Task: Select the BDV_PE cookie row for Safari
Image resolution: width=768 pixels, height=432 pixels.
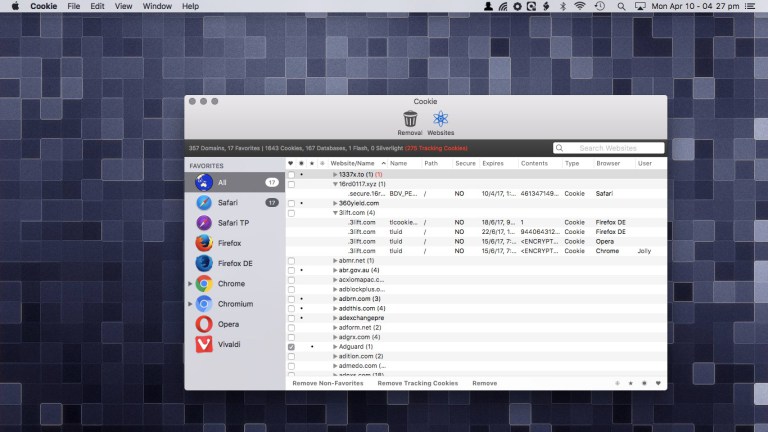Action: click(476, 194)
